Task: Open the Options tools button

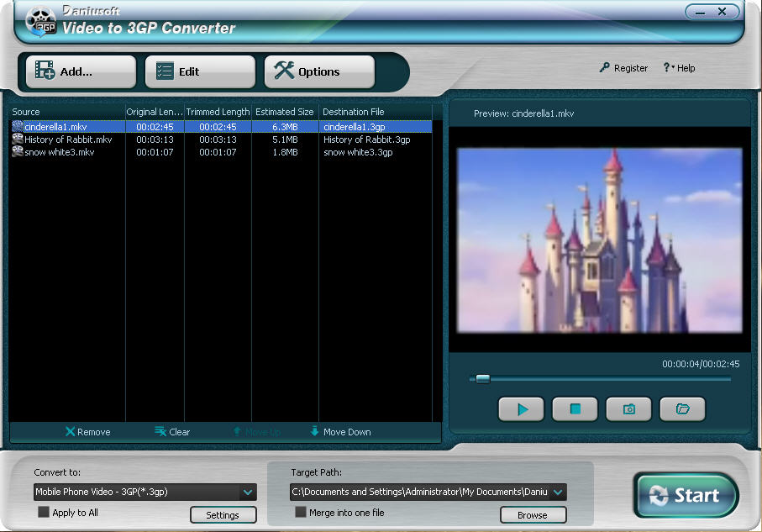Action: (319, 71)
